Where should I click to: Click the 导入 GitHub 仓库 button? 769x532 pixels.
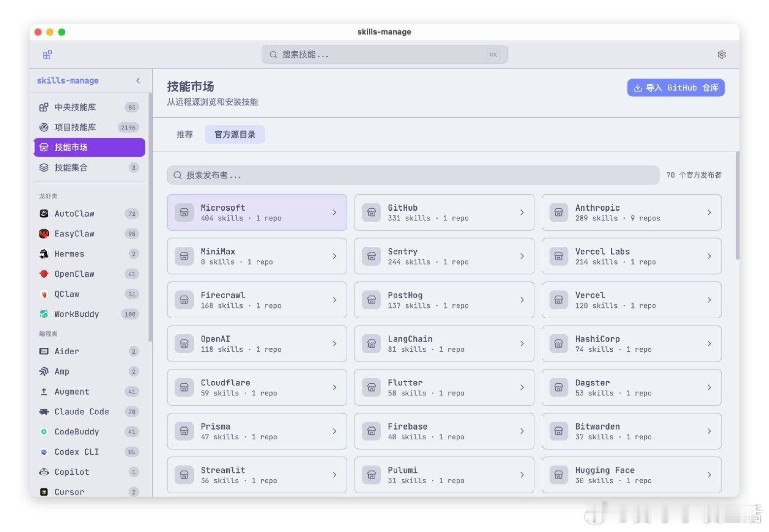pos(676,88)
